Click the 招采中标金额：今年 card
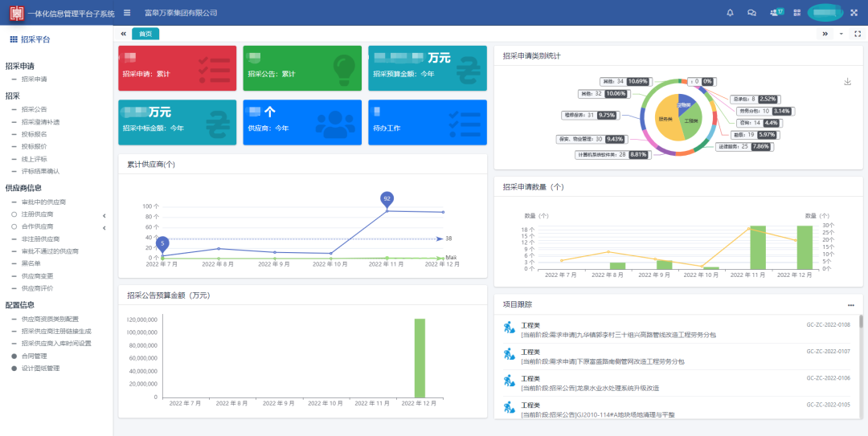 pos(177,122)
